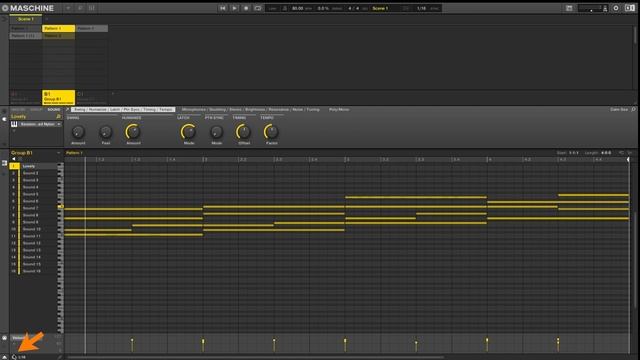Viewport: 640px width, 360px height.
Task: Open the Kontakt plug-in slot dropdown arrow
Action: pyautogui.click(x=59, y=124)
